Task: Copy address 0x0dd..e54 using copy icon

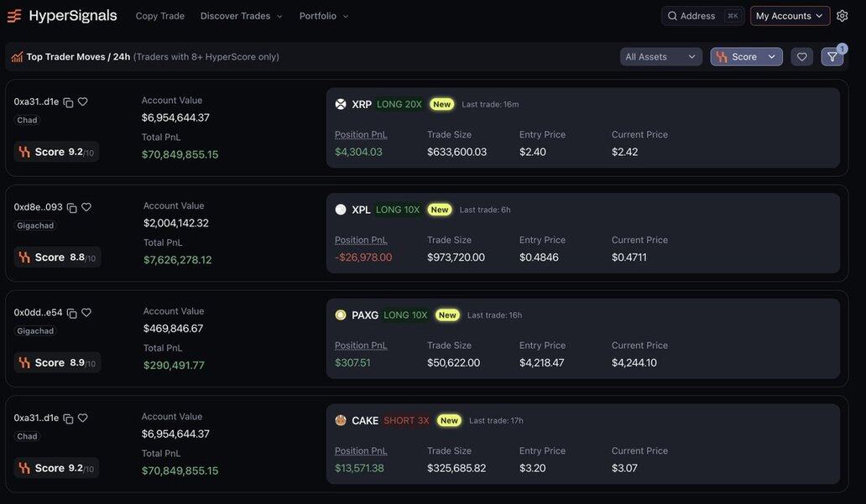Action: click(x=72, y=314)
